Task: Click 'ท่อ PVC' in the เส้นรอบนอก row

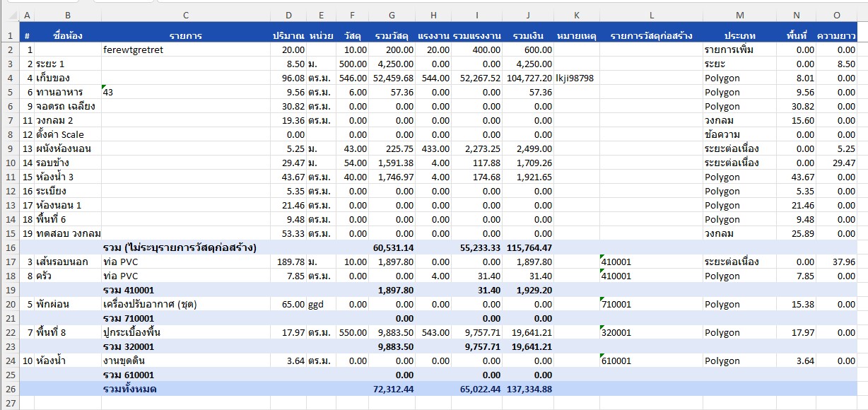Action: pyautogui.click(x=185, y=262)
